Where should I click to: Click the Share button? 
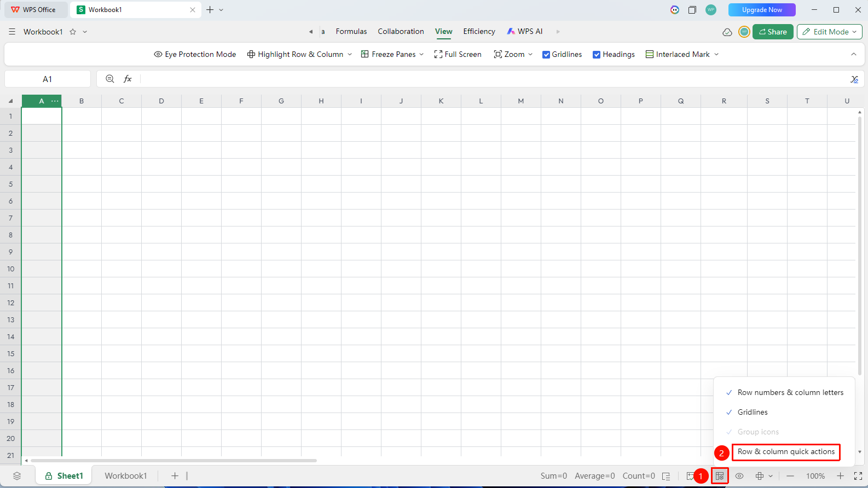coord(773,32)
